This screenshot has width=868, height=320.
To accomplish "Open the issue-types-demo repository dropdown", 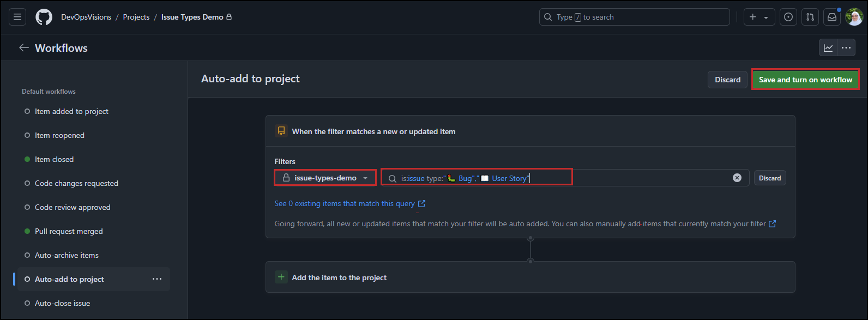I will [x=325, y=178].
